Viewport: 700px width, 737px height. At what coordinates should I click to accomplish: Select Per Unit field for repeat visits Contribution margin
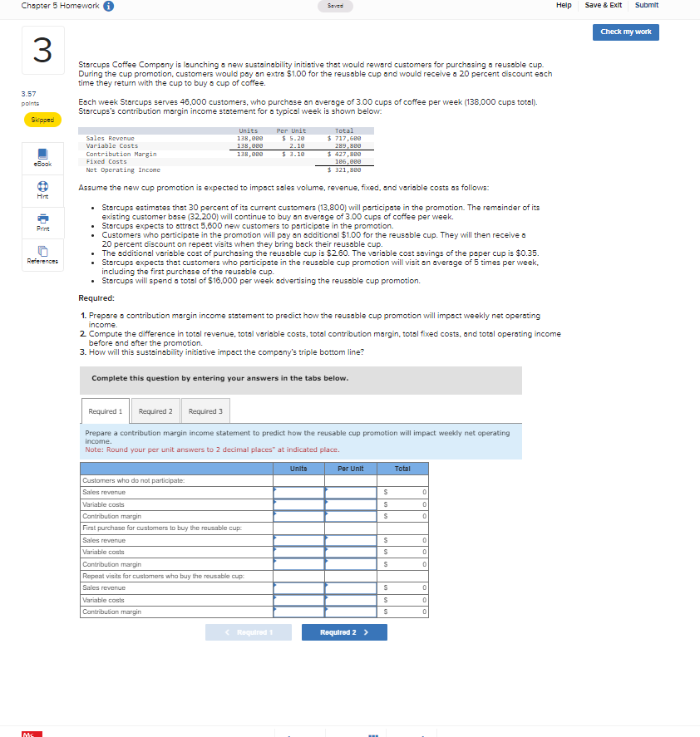click(x=351, y=612)
